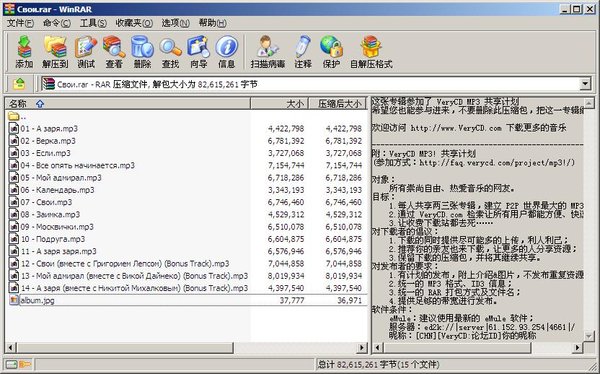Minimize the WinRAR window
Image resolution: width=600 pixels, height=374 pixels.
[x=565, y=9]
